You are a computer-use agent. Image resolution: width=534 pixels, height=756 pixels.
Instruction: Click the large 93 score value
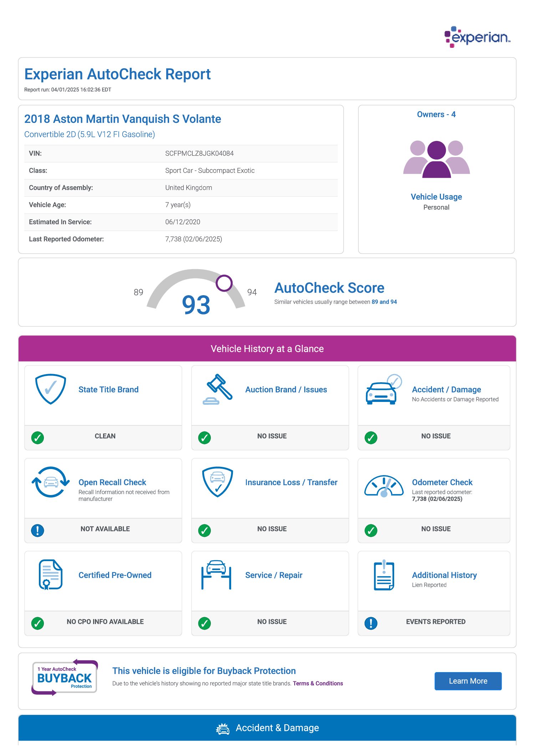pos(196,305)
